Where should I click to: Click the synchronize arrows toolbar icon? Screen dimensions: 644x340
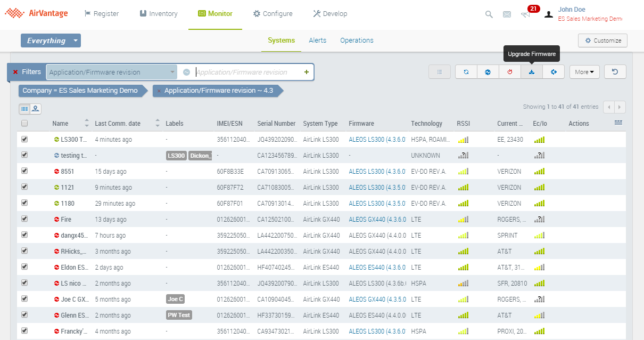click(x=466, y=72)
